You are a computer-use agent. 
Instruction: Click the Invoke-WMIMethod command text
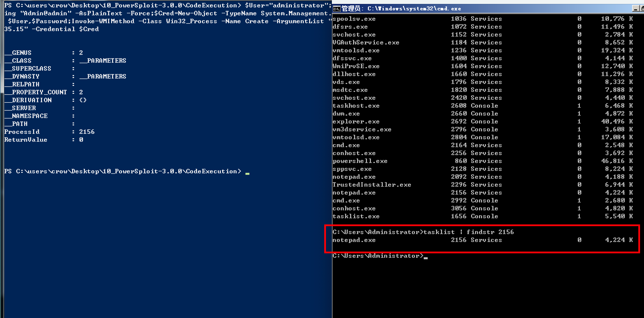103,21
